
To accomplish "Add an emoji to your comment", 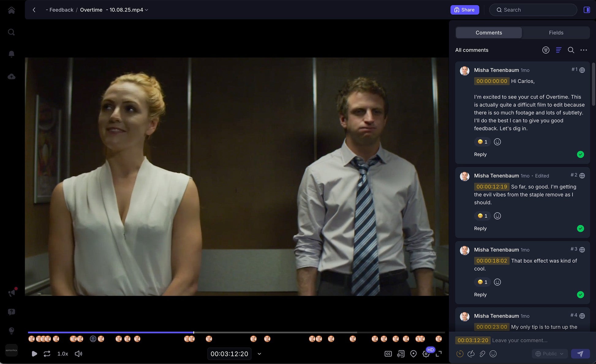I will (493, 354).
